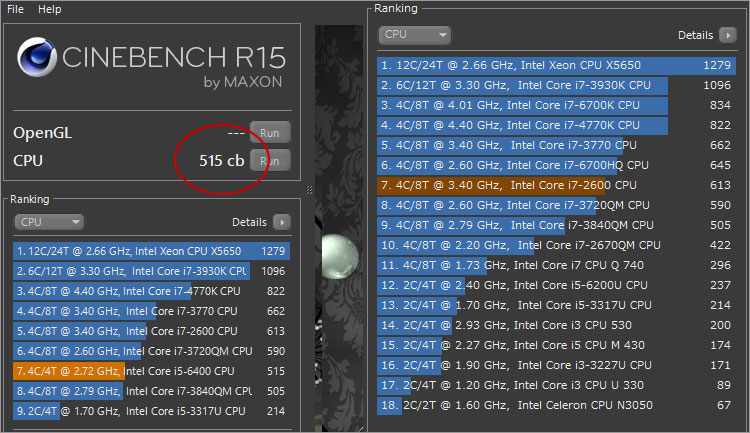This screenshot has width=750, height=433.
Task: Select left ranking row i7-3930K scoring 1096
Action: pyautogui.click(x=151, y=271)
